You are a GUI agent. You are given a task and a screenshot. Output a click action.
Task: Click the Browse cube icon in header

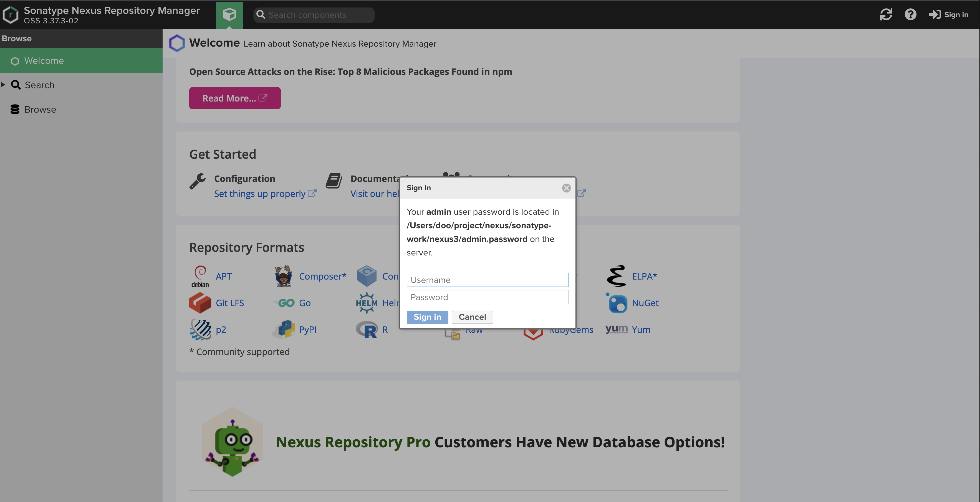[x=229, y=14]
